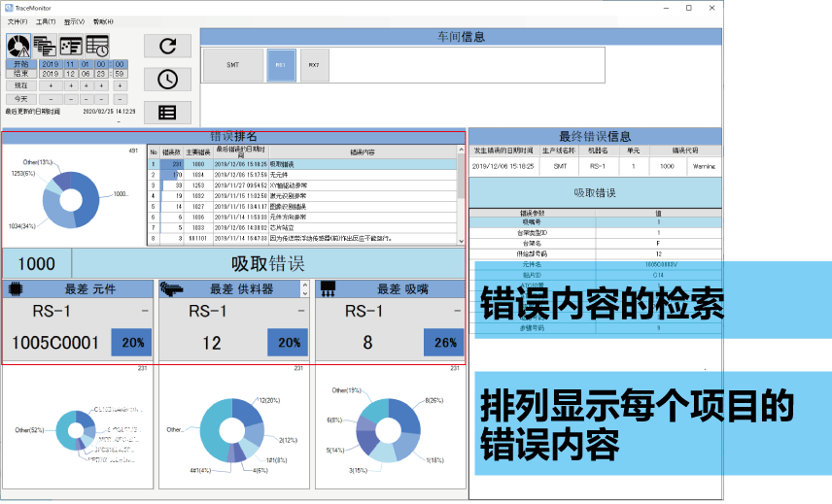Open the 工具(T) menu

(x=45, y=20)
